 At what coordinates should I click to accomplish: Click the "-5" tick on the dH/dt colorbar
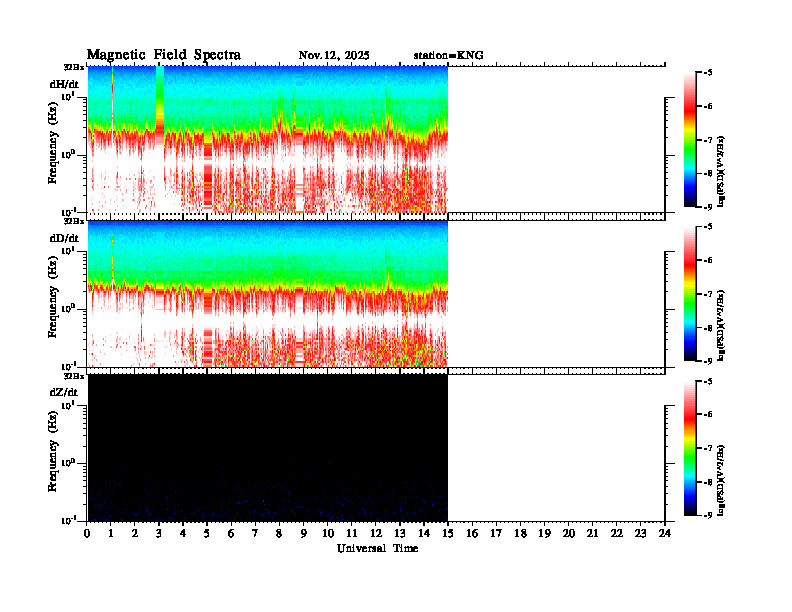[x=708, y=73]
